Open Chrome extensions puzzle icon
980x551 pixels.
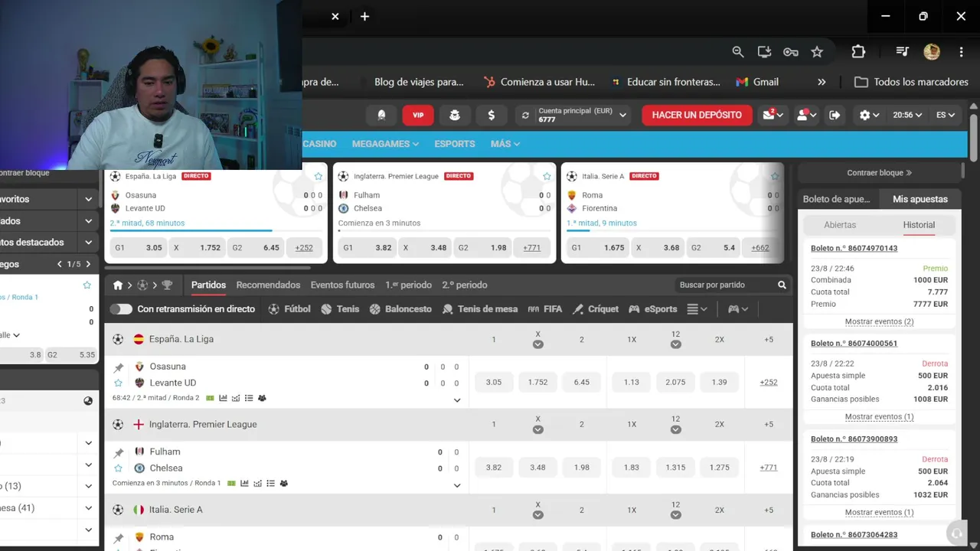click(858, 52)
